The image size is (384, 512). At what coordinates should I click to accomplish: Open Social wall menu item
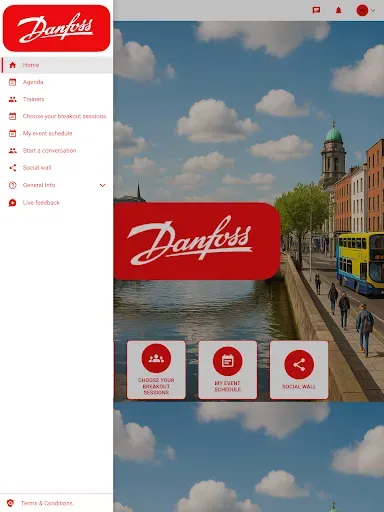(57, 168)
